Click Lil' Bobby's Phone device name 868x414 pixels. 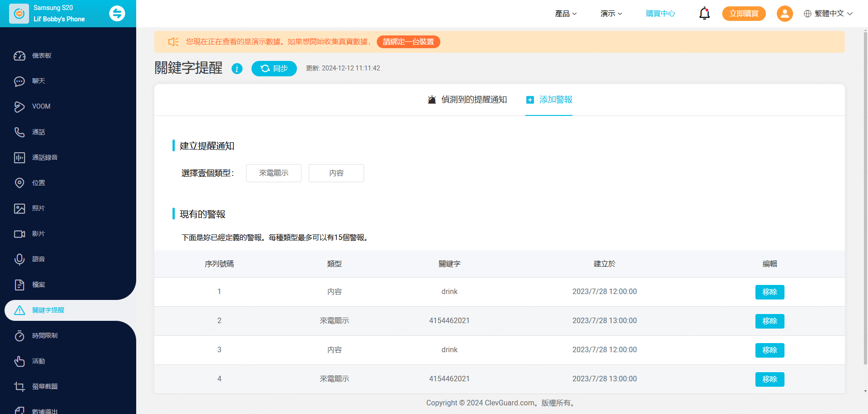point(59,19)
